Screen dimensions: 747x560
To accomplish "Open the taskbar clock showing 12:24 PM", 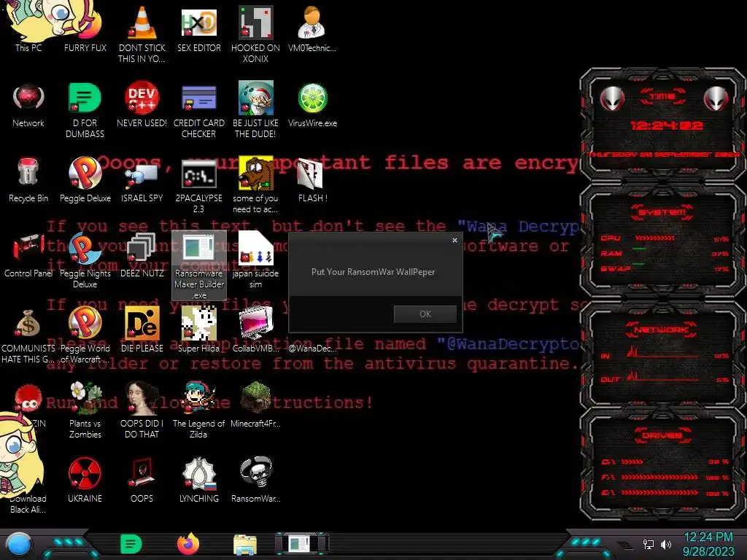I will pyautogui.click(x=708, y=544).
